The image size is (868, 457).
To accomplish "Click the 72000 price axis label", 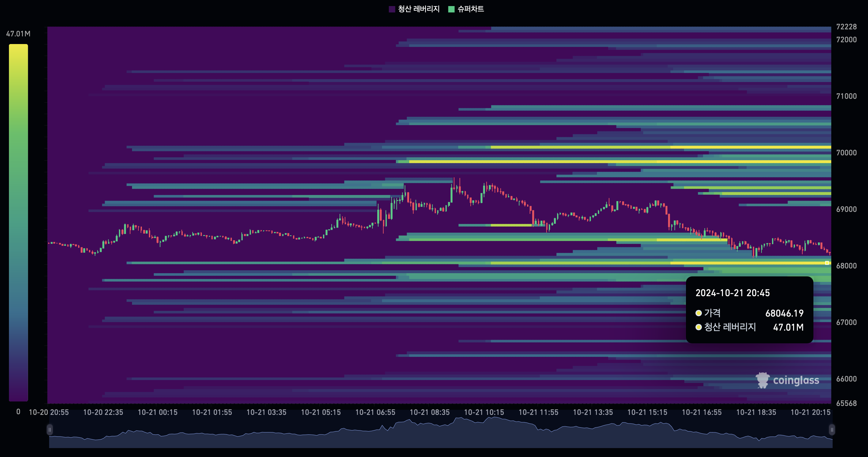I will (x=846, y=40).
